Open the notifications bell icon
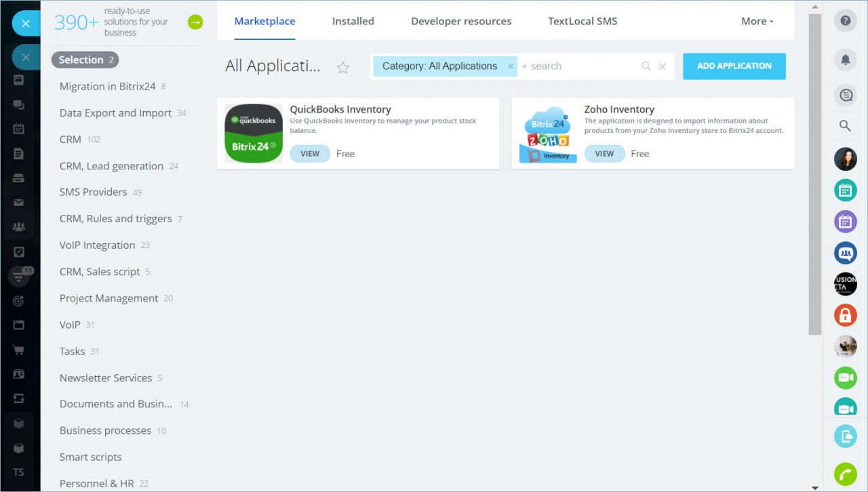The width and height of the screenshot is (868, 492). point(845,60)
